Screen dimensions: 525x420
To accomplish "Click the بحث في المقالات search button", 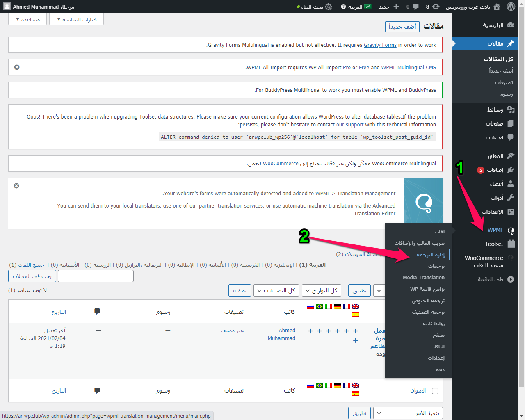I will point(32,276).
